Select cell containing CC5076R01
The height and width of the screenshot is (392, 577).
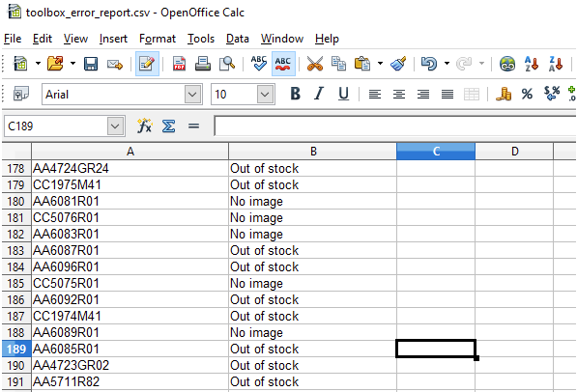pos(130,217)
